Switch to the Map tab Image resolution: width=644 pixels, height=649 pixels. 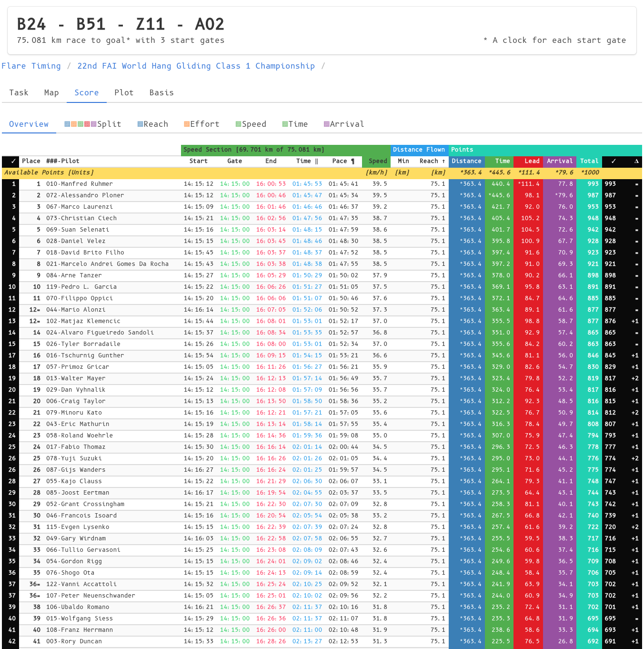[51, 92]
